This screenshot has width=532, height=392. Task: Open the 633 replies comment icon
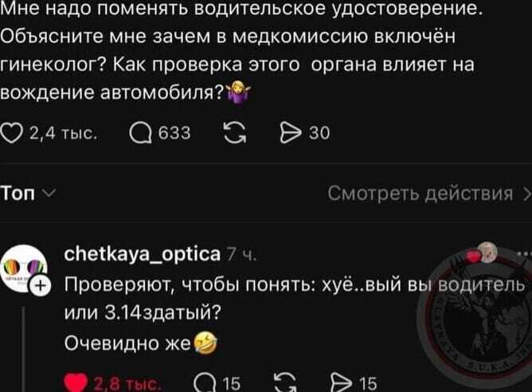140,133
